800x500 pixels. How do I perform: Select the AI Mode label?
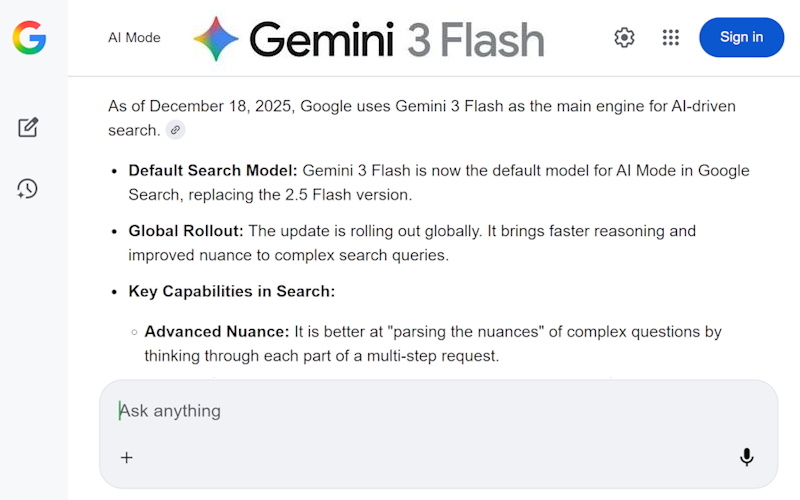134,38
